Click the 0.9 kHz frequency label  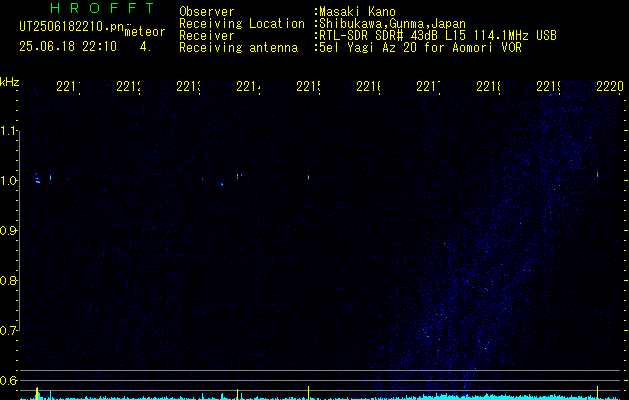coord(9,230)
